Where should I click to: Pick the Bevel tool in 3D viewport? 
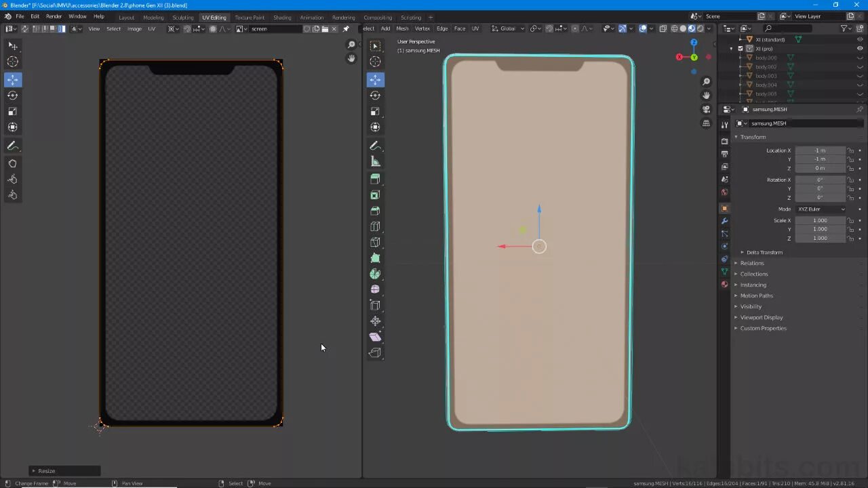[375, 211]
